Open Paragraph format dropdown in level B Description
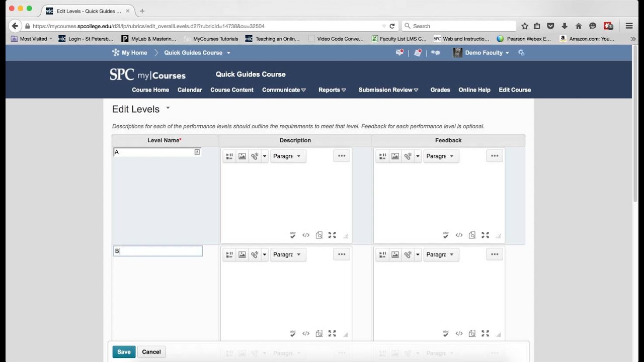The height and width of the screenshot is (362, 644). (x=288, y=255)
